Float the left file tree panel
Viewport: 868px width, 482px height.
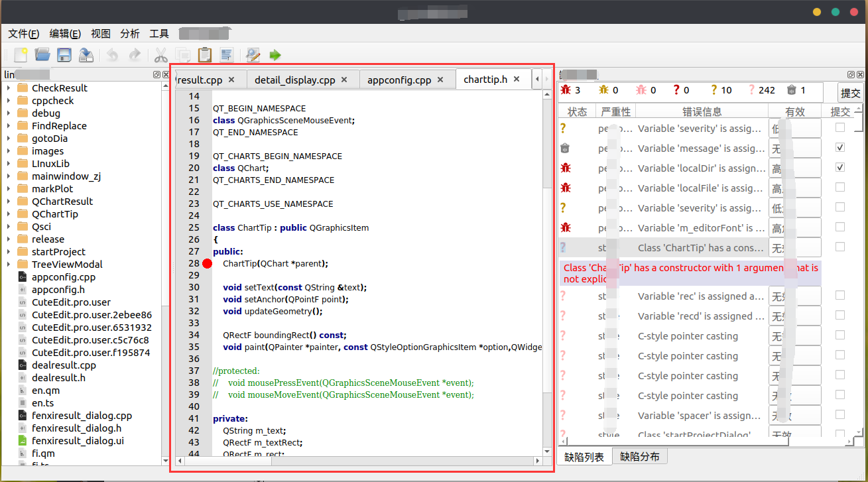pos(156,75)
